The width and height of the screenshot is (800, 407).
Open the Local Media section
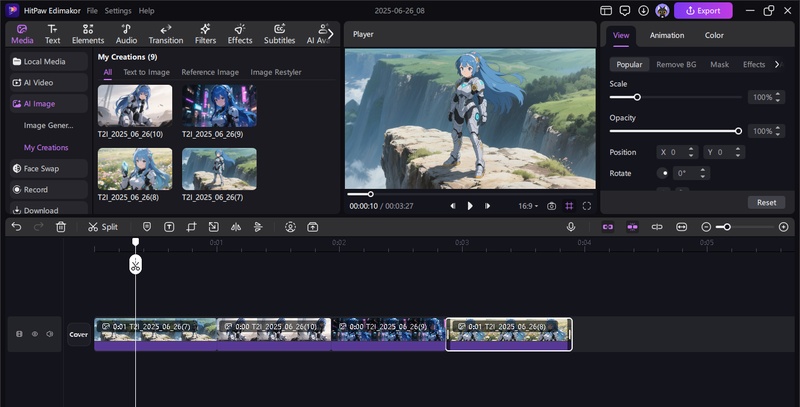[49, 61]
